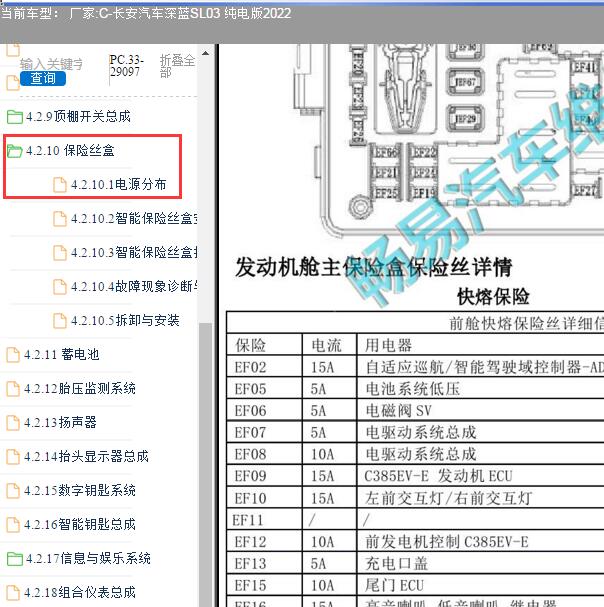This screenshot has width=604, height=607.
Task: Click the document icon beside 4.2.15数字钥匙系统
Action: point(13,491)
